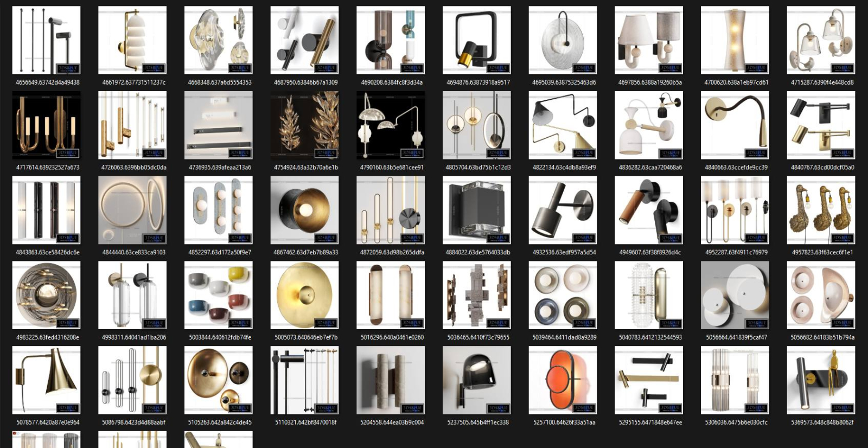Open the gold cone sconce thumbnail 5078577
The image size is (868, 448).
pos(46,380)
